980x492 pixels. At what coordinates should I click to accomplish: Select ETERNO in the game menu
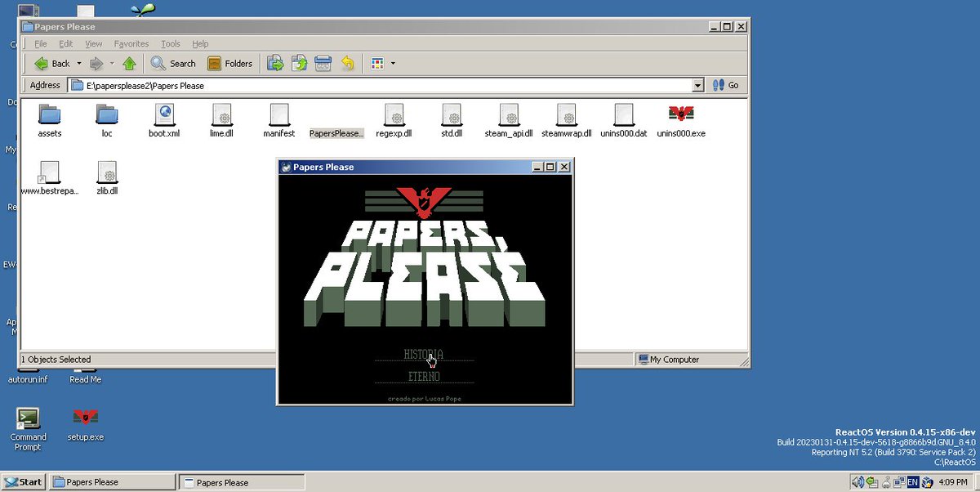424,375
